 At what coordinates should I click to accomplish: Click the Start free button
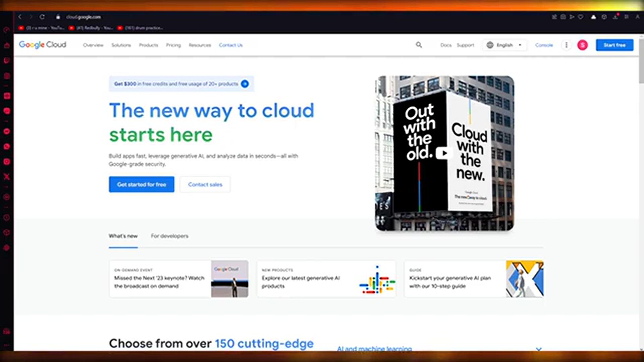(614, 45)
